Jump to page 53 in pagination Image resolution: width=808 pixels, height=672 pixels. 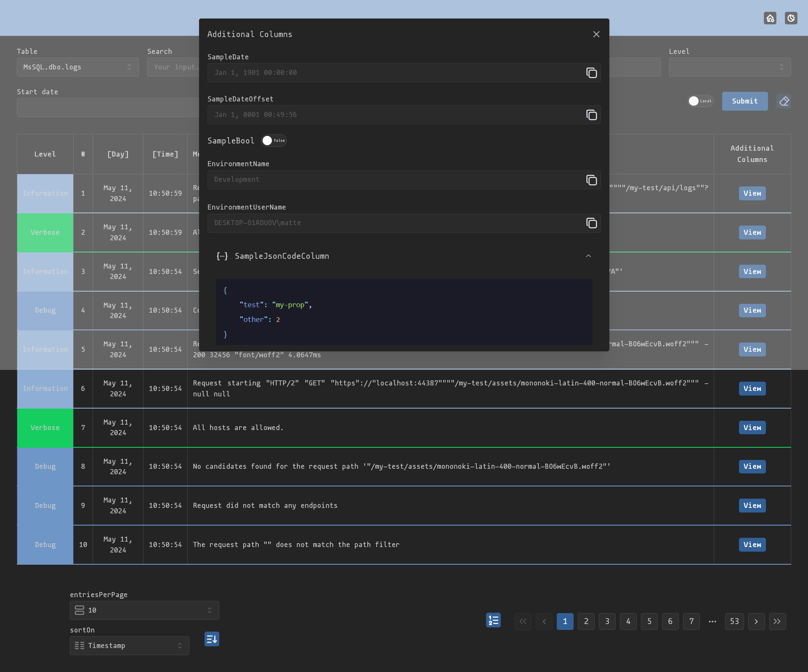[734, 622]
